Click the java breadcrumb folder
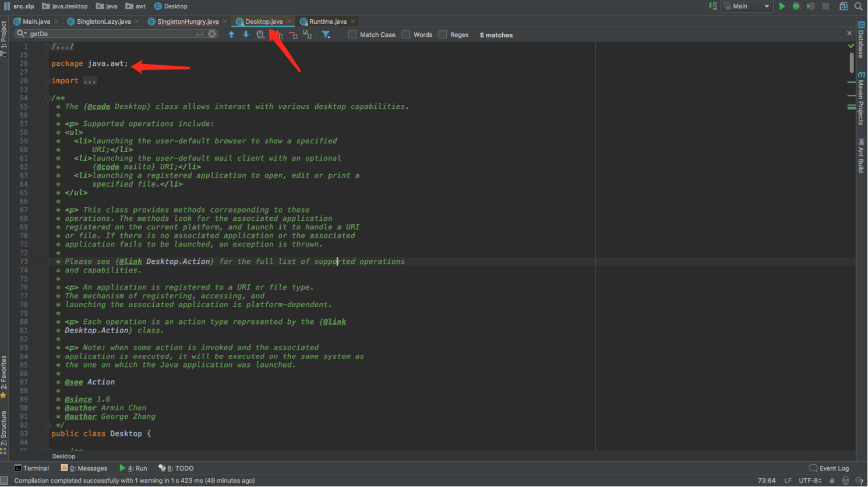 [107, 6]
